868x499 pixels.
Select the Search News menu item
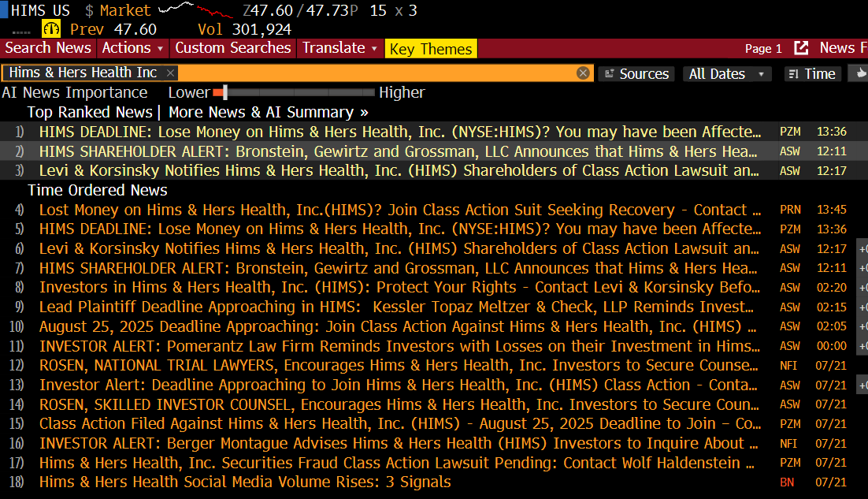48,48
